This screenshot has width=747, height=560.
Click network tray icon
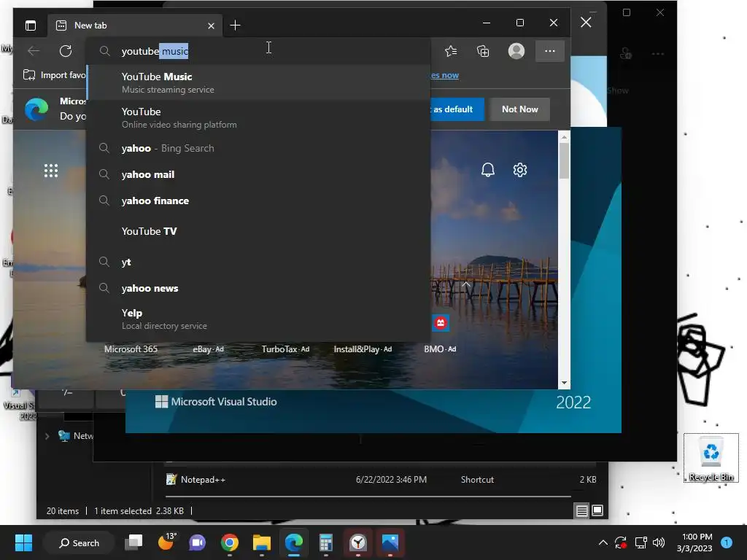[640, 542]
